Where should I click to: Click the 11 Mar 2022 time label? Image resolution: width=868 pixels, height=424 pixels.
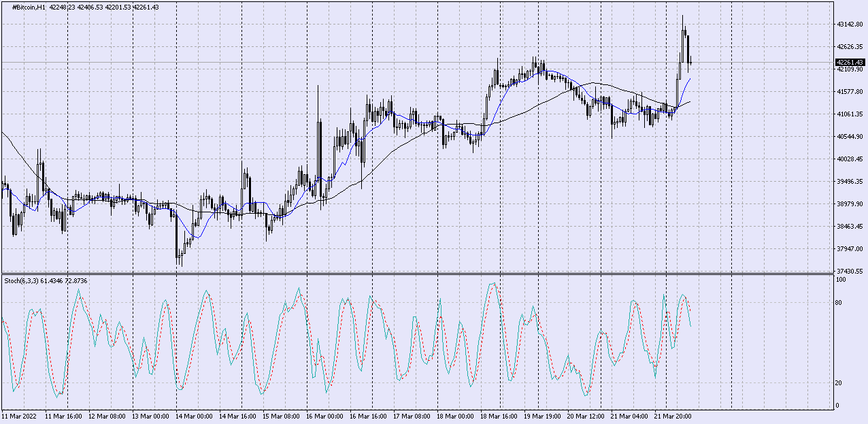click(19, 415)
